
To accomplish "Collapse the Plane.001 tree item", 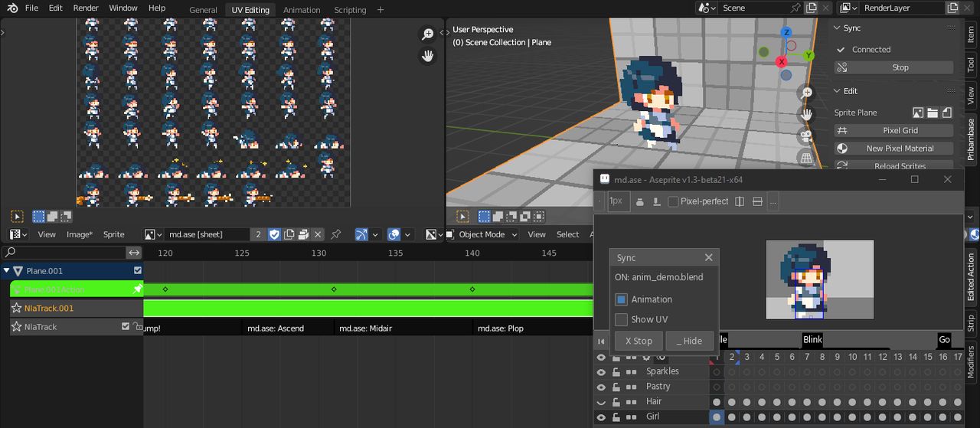I will 6,270.
